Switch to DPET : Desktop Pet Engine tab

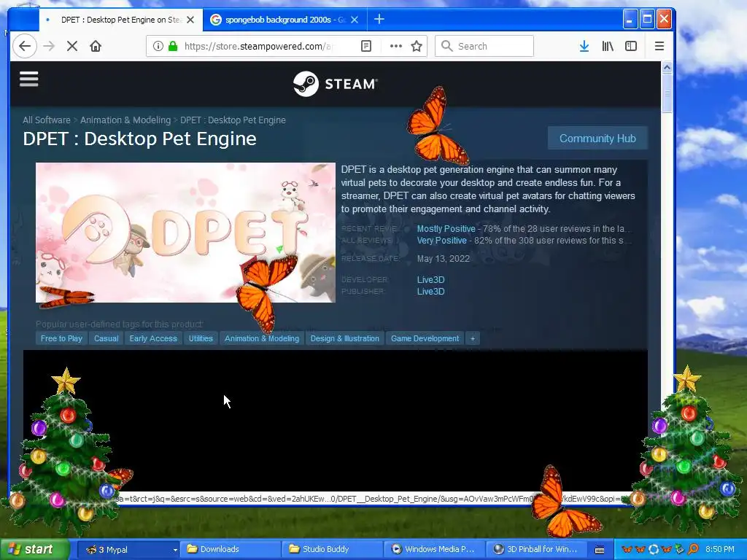click(x=120, y=20)
